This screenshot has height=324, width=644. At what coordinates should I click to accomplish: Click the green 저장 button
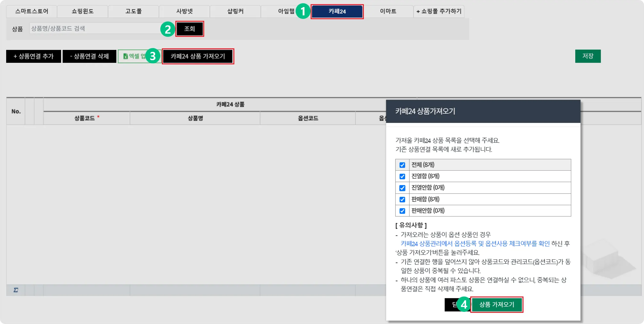(x=588, y=56)
